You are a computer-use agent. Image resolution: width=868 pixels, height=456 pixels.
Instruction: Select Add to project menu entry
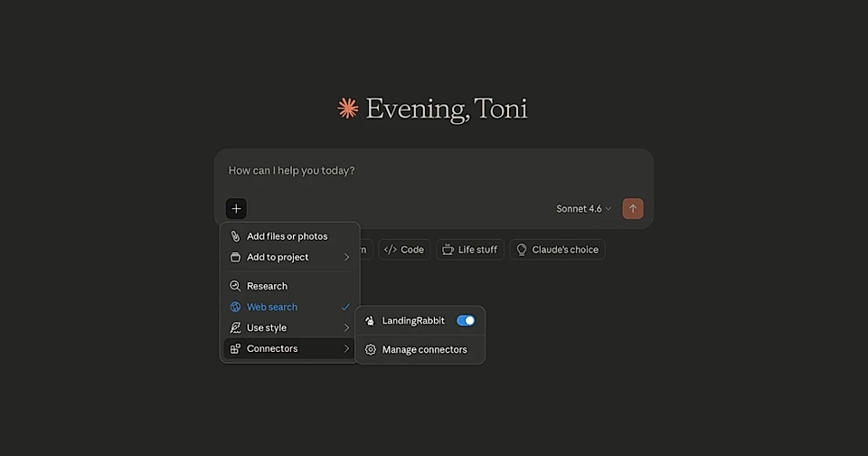(x=289, y=257)
